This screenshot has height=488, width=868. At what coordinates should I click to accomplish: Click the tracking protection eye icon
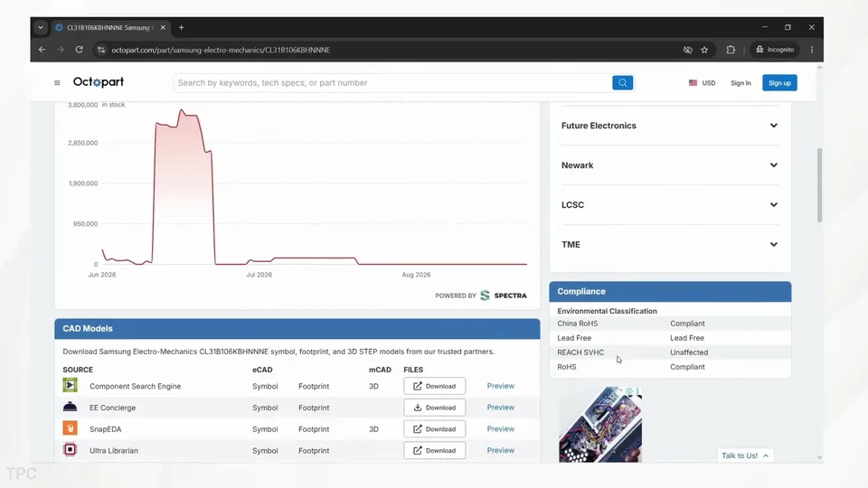pyautogui.click(x=687, y=50)
